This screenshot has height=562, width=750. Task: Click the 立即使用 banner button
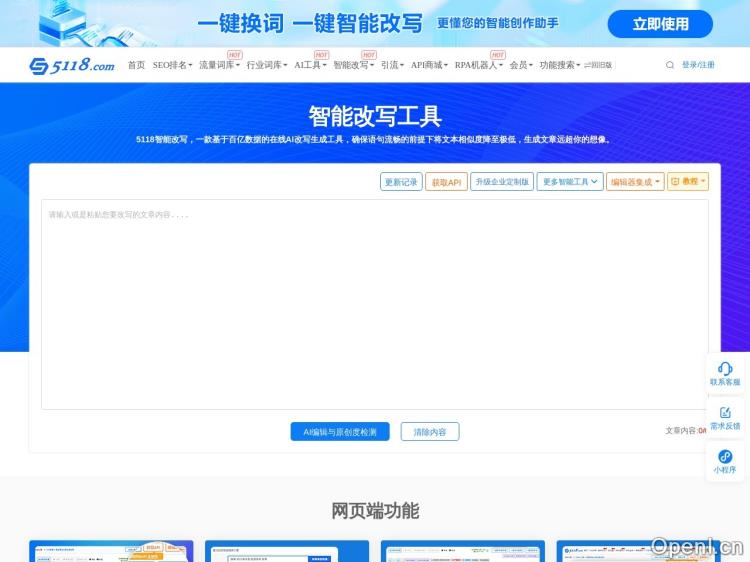pos(660,24)
